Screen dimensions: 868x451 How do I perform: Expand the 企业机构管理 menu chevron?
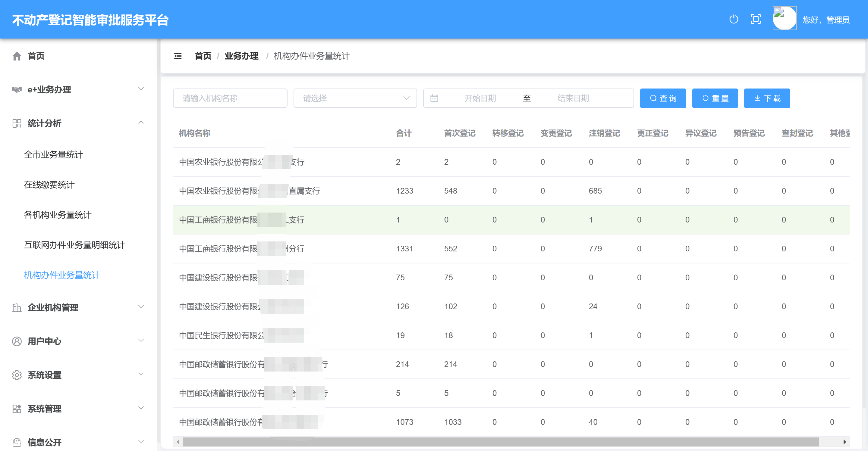tap(141, 306)
